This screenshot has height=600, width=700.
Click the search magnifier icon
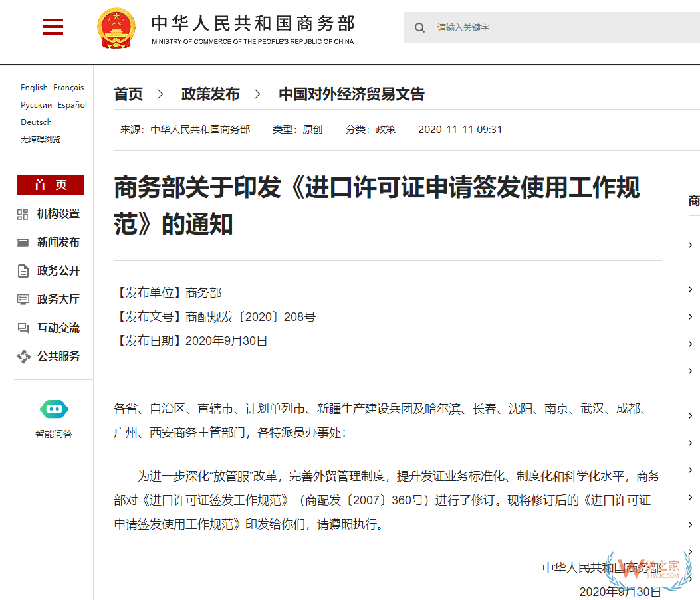[419, 27]
